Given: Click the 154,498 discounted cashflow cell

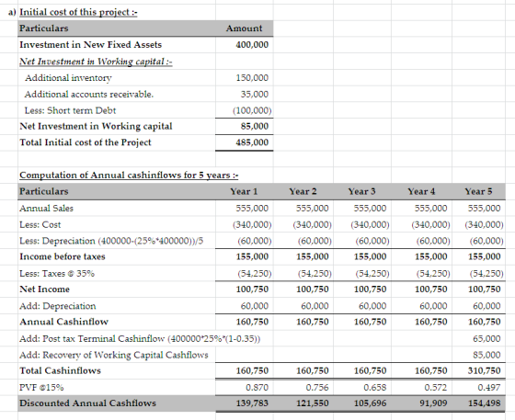Looking at the screenshot, I should pyautogui.click(x=484, y=403).
